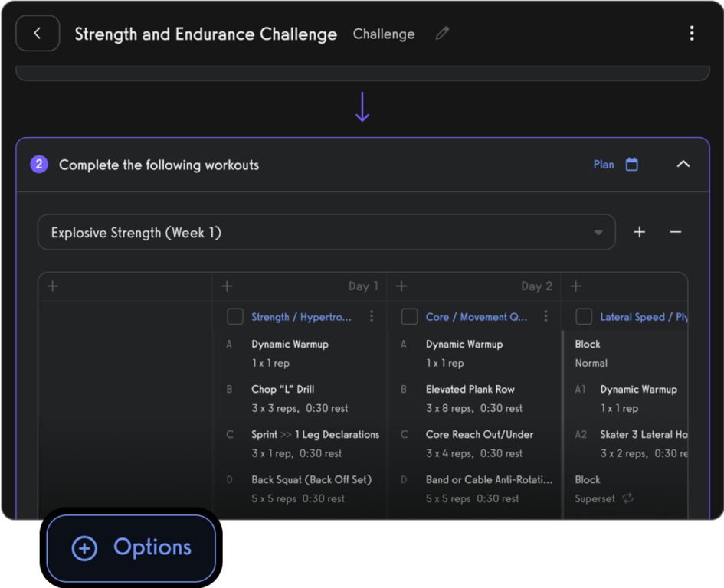Click the edit pencil next to Challenge
The width and height of the screenshot is (724, 588).
[442, 34]
